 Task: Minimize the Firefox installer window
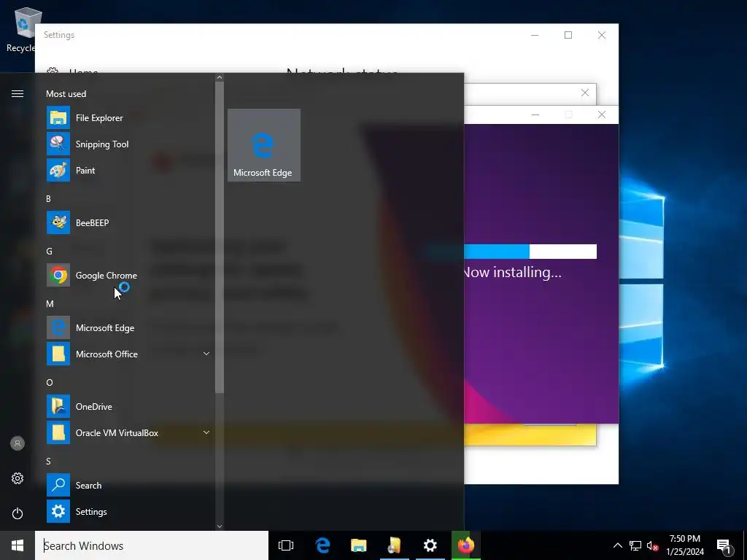point(535,114)
